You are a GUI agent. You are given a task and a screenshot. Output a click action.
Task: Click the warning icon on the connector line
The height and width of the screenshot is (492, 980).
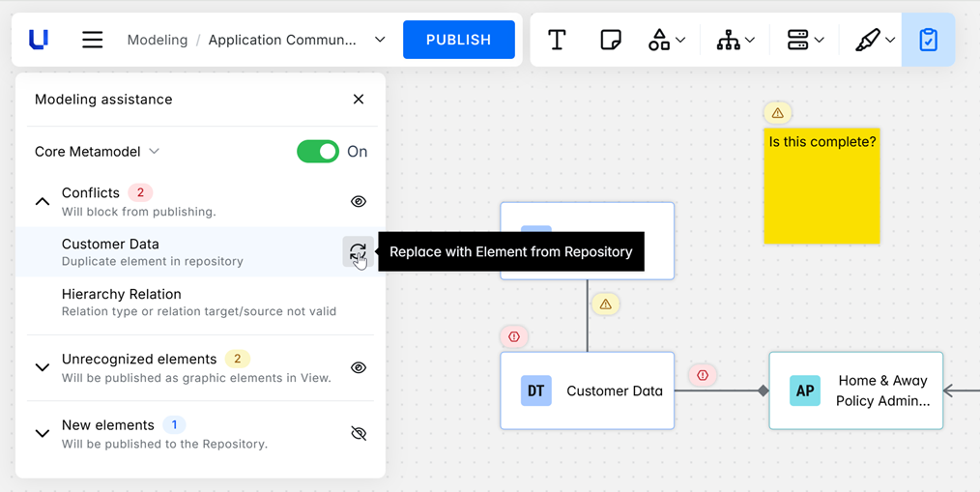(x=606, y=304)
